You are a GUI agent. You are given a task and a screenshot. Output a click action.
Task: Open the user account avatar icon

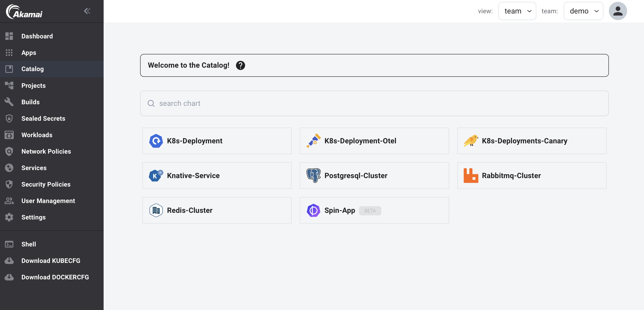pos(618,11)
